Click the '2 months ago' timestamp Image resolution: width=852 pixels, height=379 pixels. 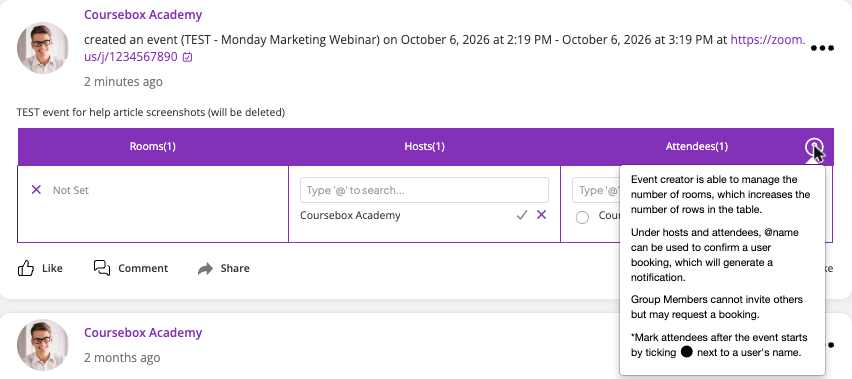pos(122,358)
